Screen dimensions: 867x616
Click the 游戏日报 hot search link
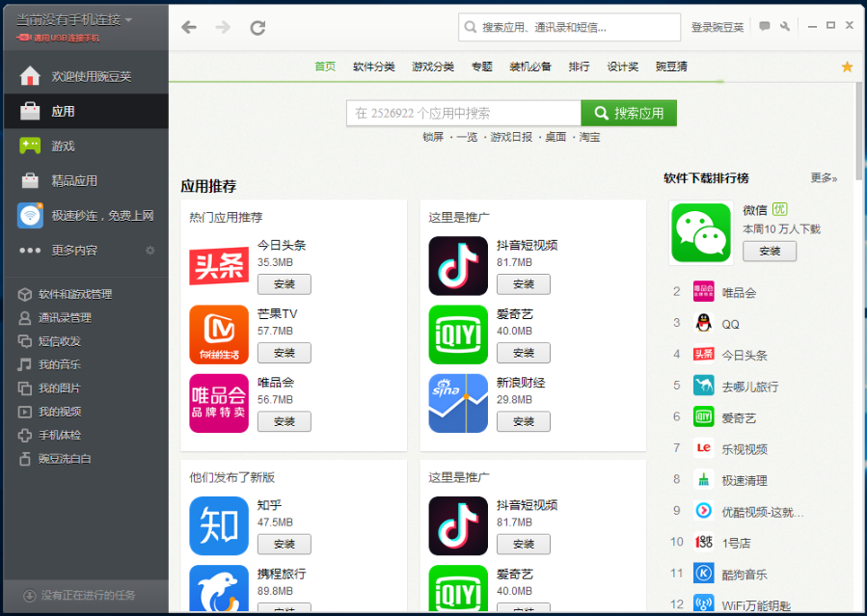click(x=511, y=137)
